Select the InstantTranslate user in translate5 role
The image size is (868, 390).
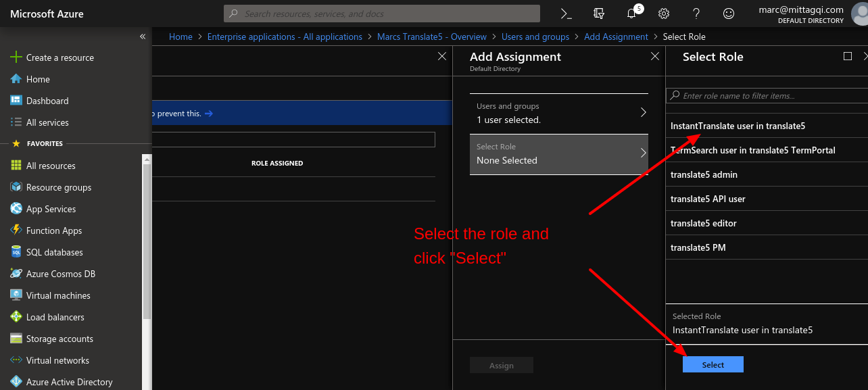[x=767, y=126]
